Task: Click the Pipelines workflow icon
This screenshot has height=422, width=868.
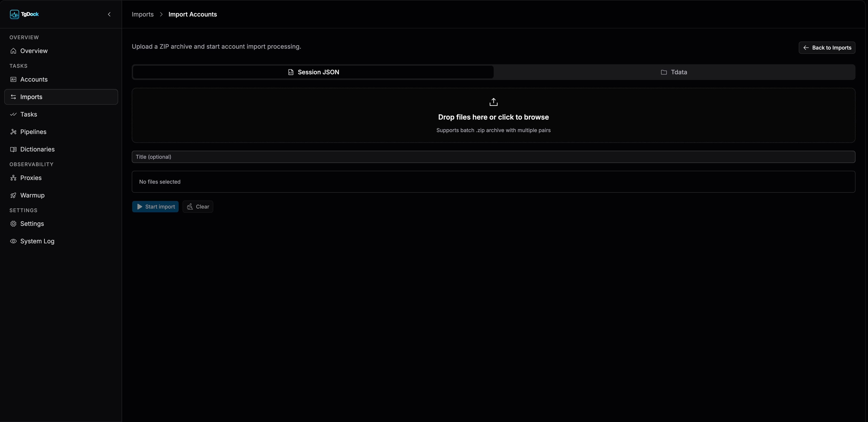Action: [x=14, y=132]
